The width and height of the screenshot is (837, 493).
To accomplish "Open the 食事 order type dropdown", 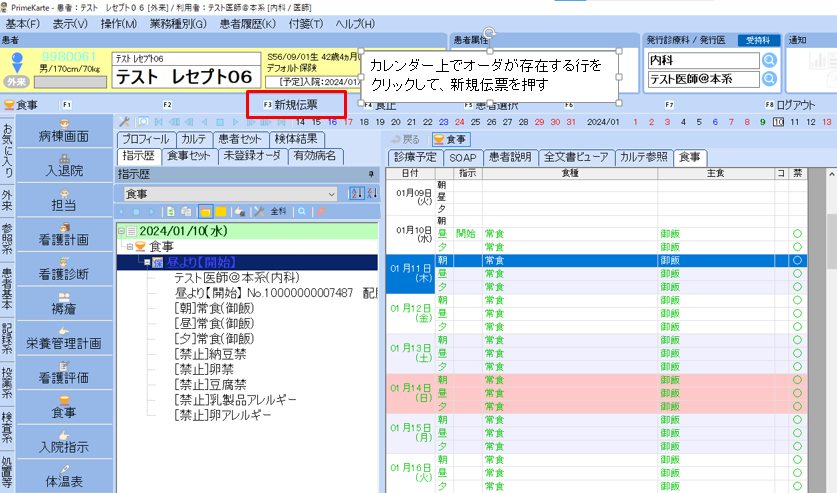I will click(x=230, y=193).
